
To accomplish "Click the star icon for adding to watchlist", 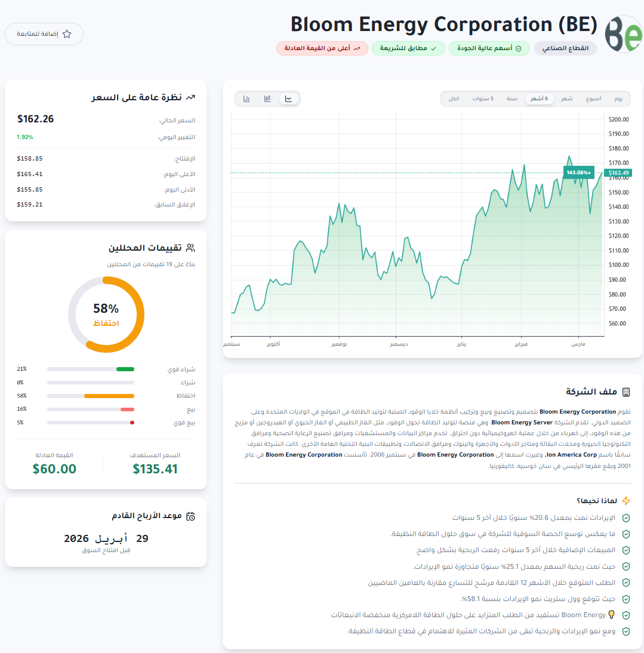I will click(67, 34).
